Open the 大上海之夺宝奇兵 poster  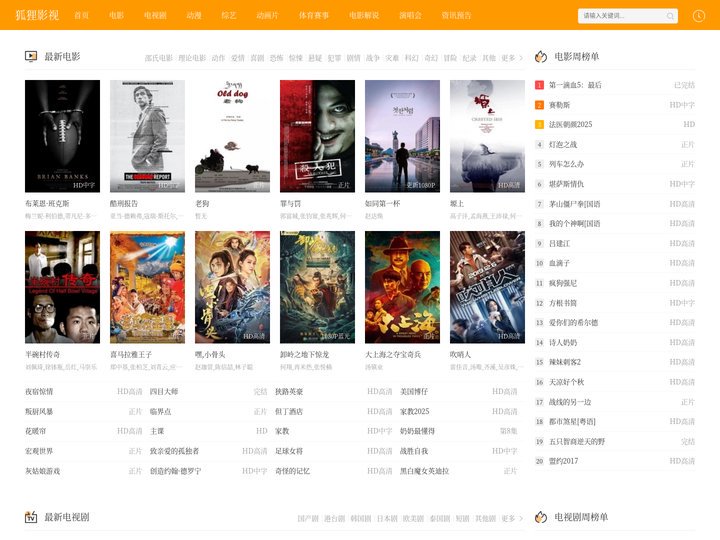[402, 287]
